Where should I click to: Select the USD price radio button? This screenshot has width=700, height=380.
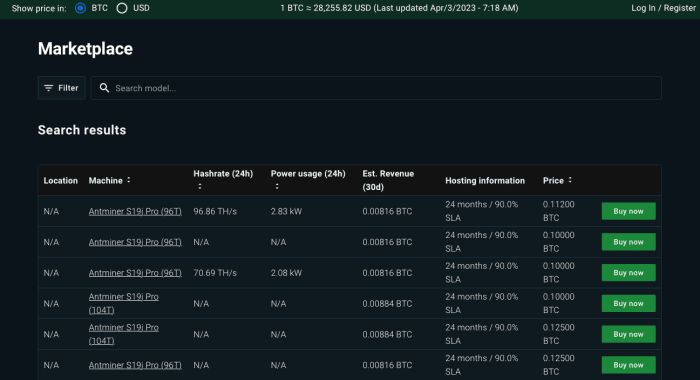(122, 8)
